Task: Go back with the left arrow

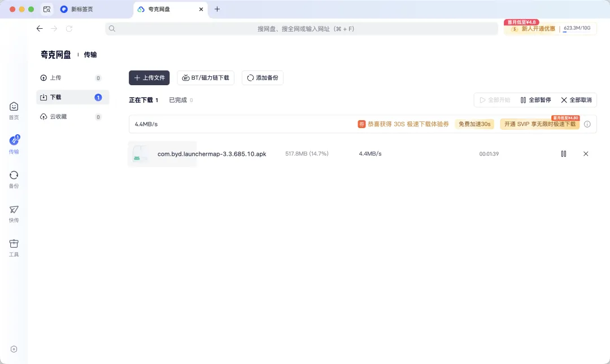Action: [40, 28]
